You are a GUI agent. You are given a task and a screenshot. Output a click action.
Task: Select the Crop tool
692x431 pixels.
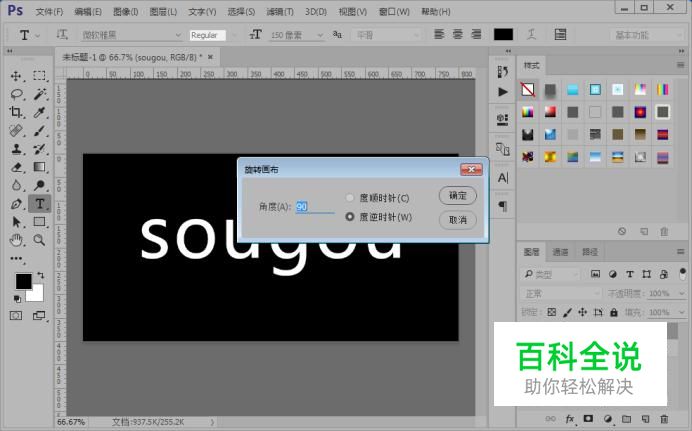pyautogui.click(x=16, y=112)
